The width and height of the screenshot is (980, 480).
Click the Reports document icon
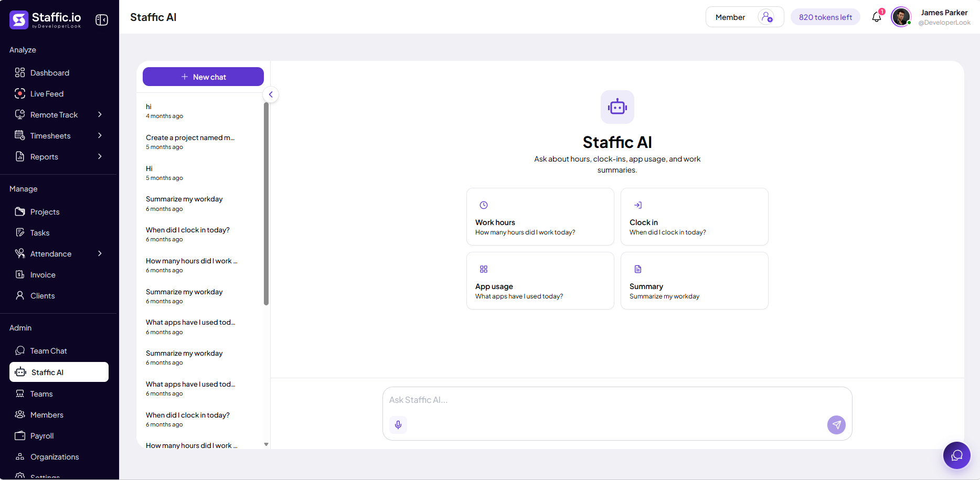(20, 156)
